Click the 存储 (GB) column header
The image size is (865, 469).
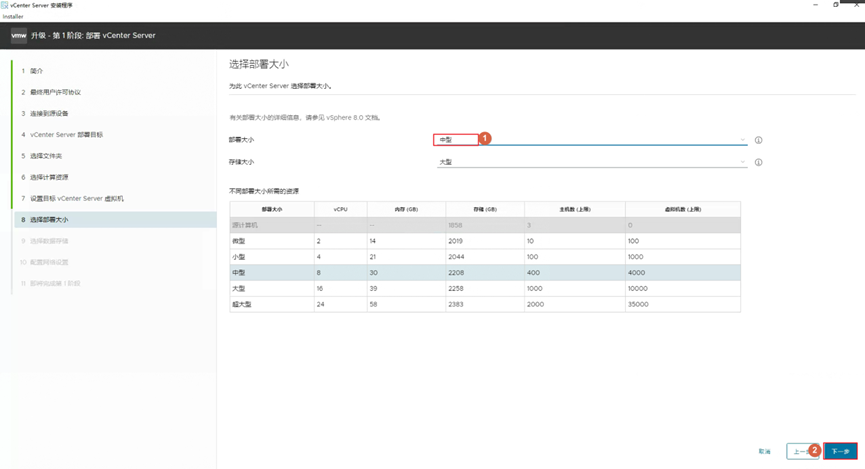click(x=485, y=209)
